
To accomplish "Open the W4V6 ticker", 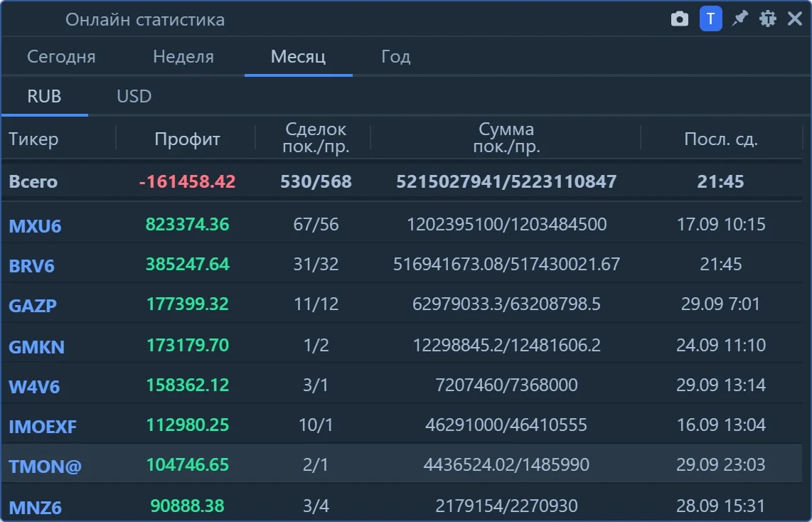I will coord(34,386).
